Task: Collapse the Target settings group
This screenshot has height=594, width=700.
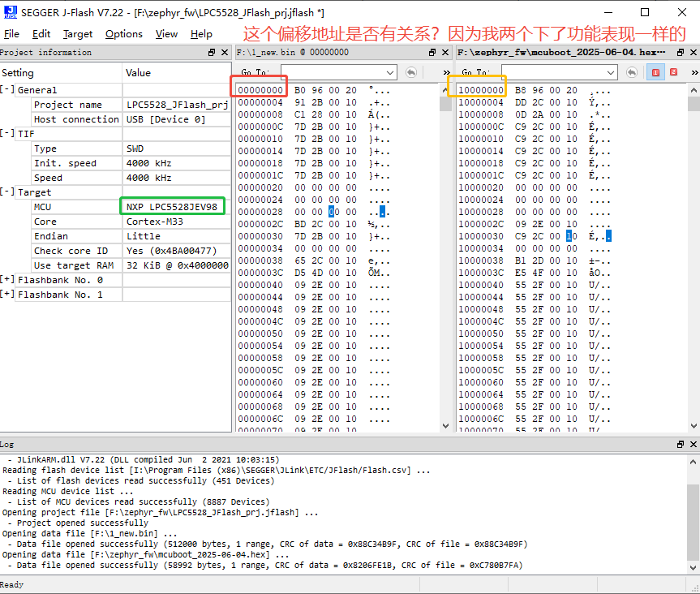Action: point(6,192)
